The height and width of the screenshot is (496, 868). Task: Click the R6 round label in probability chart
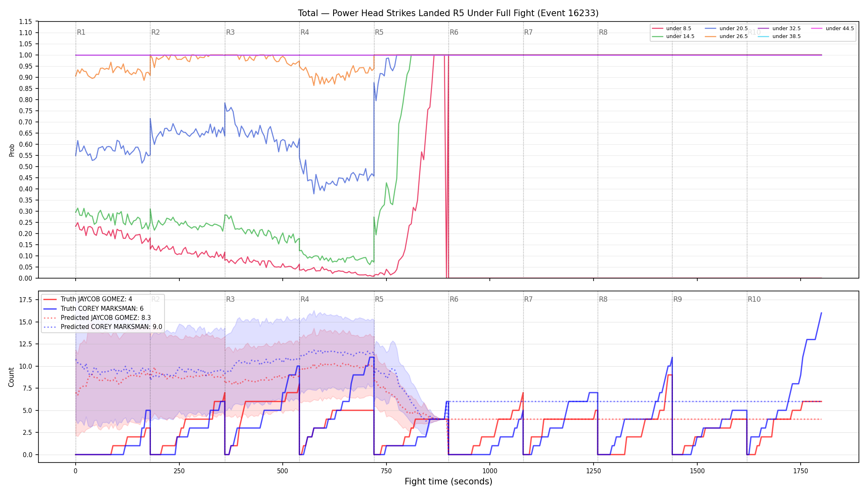click(x=454, y=32)
